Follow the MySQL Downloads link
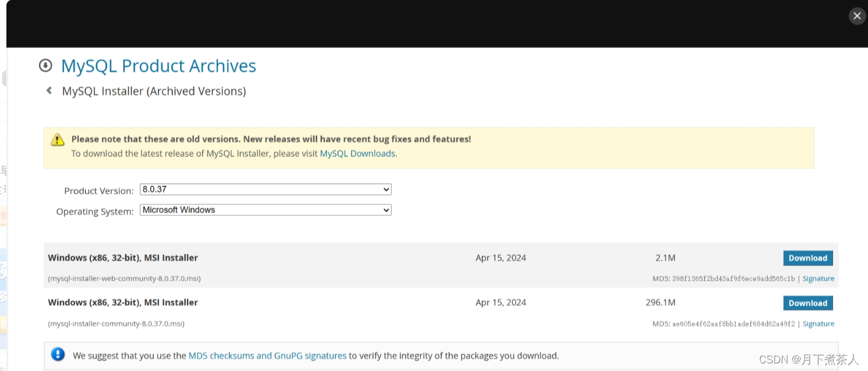Viewport: 868px width, 371px height. (x=358, y=153)
